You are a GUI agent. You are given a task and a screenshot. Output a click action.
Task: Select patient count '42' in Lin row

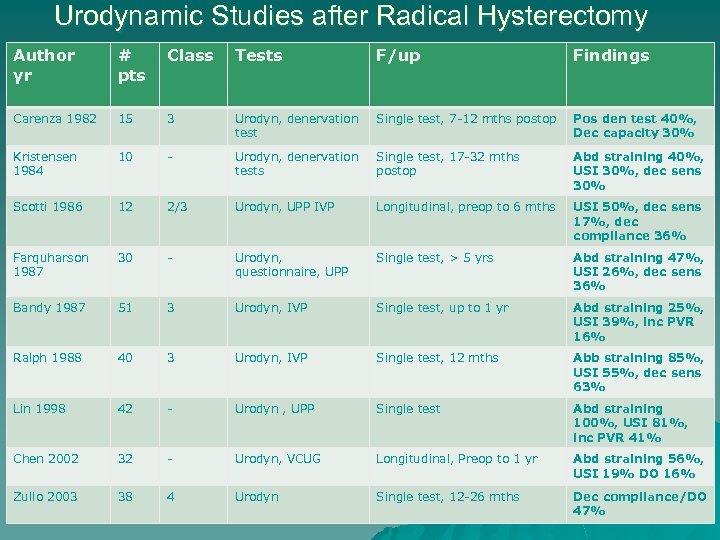tap(125, 409)
